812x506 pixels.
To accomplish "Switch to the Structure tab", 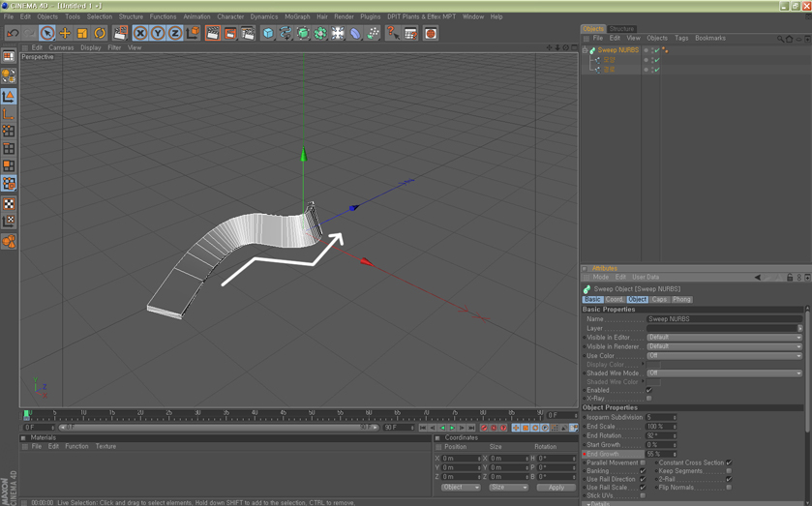I will (621, 28).
